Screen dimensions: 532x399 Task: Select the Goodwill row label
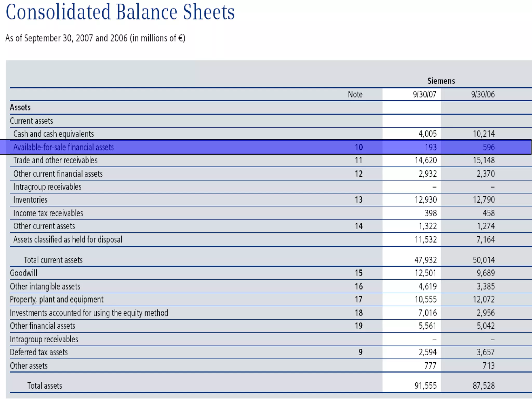(24, 273)
